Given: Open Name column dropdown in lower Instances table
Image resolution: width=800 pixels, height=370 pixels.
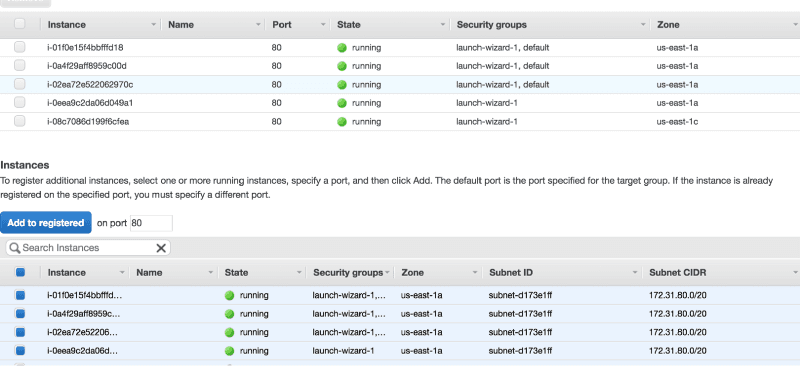Looking at the screenshot, I should coord(210,273).
